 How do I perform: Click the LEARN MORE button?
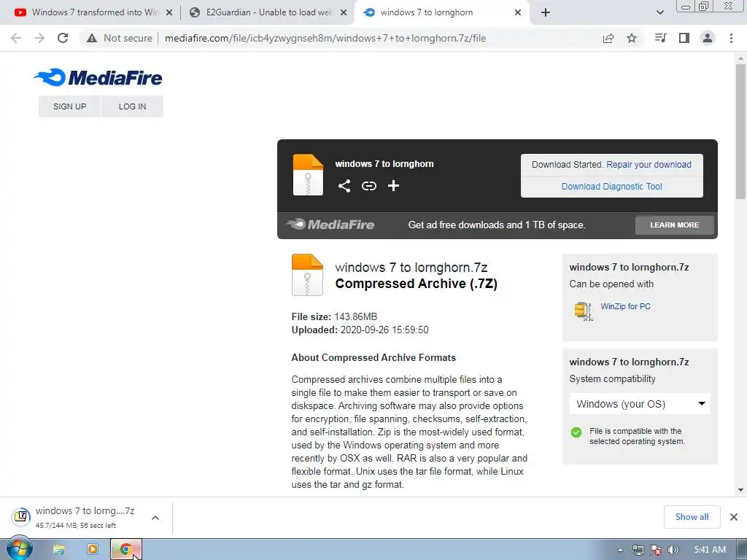[675, 225]
